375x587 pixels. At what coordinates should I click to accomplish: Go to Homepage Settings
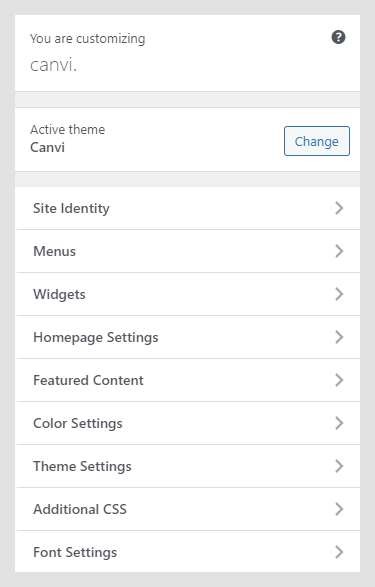188,337
